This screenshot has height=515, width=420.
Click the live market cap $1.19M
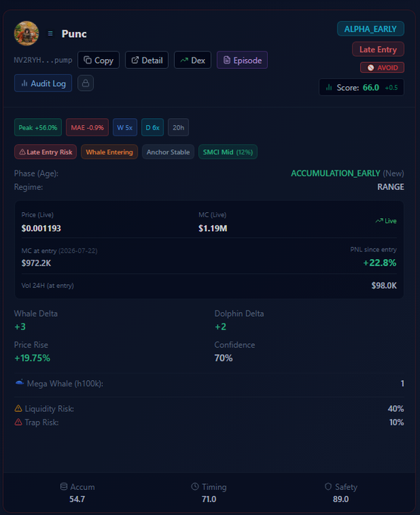point(213,228)
